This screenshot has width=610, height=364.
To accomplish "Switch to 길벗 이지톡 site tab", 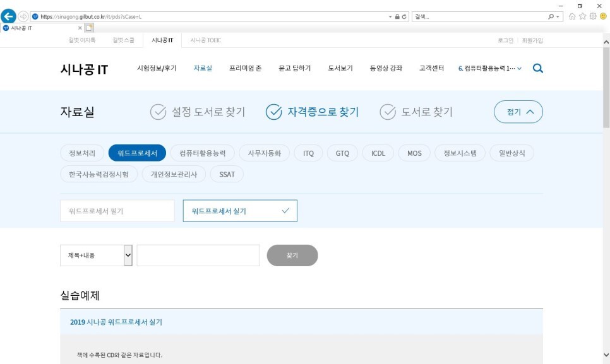I will tap(81, 40).
